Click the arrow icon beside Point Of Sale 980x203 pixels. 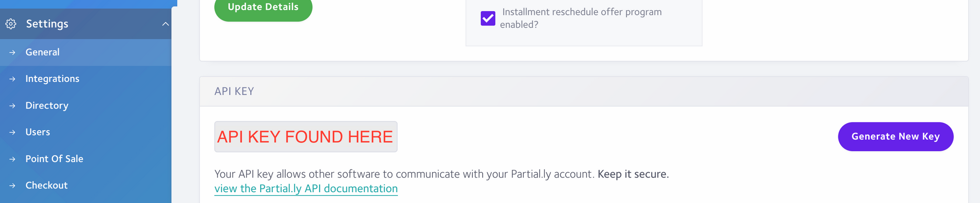tap(12, 159)
